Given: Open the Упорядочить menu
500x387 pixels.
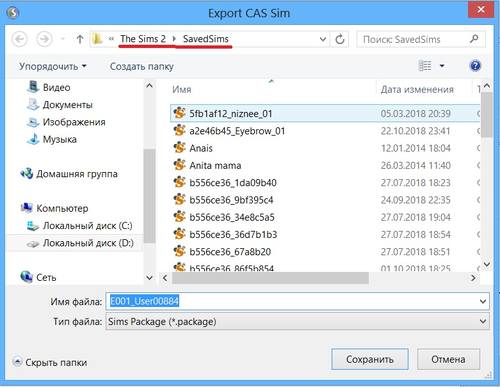Looking at the screenshot, I should (53, 66).
